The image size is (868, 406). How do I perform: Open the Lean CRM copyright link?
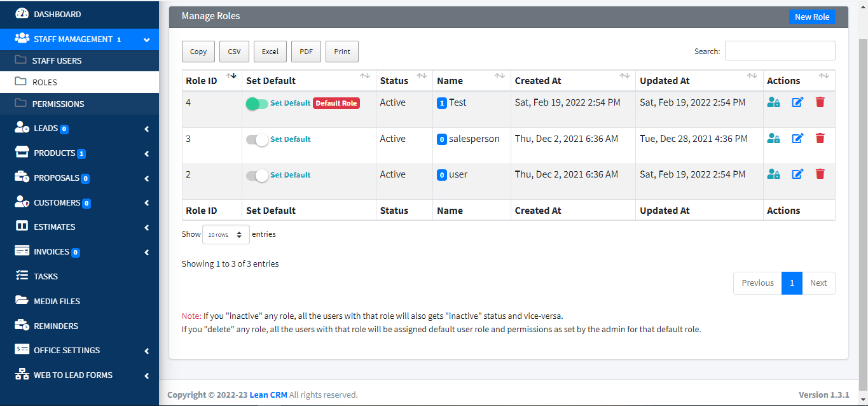(x=268, y=395)
